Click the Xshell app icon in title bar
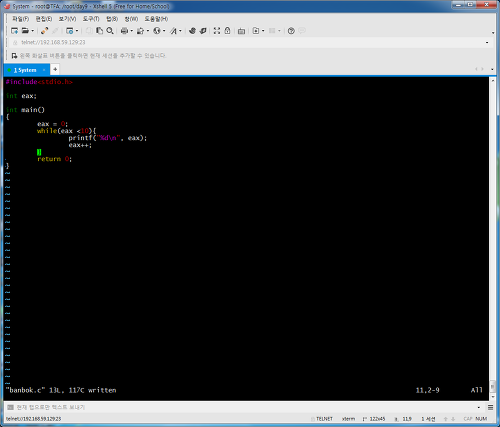Screen dimensions: 500x427 [7, 6]
